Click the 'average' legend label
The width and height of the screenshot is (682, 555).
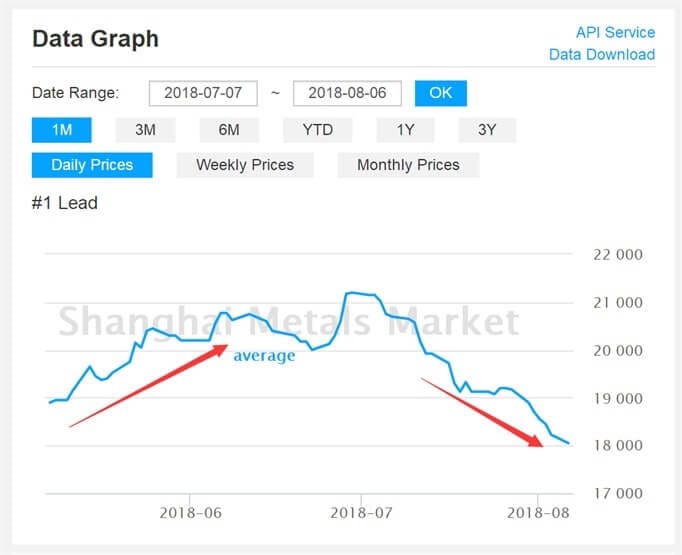click(x=264, y=356)
